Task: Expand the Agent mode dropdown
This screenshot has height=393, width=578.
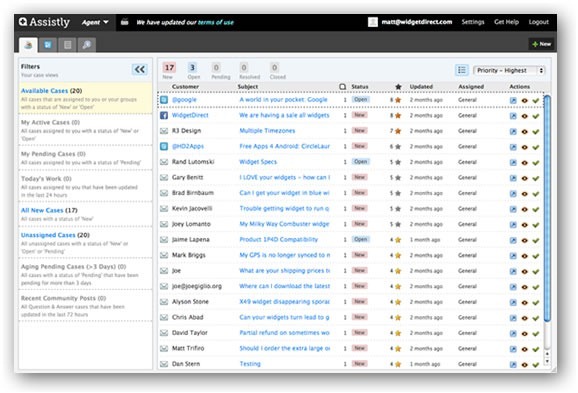Action: point(95,22)
